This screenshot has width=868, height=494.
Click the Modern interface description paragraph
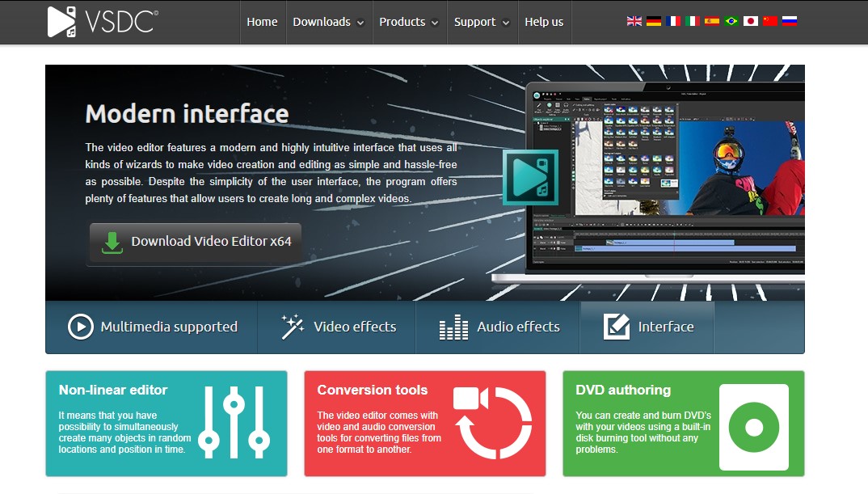point(272,173)
